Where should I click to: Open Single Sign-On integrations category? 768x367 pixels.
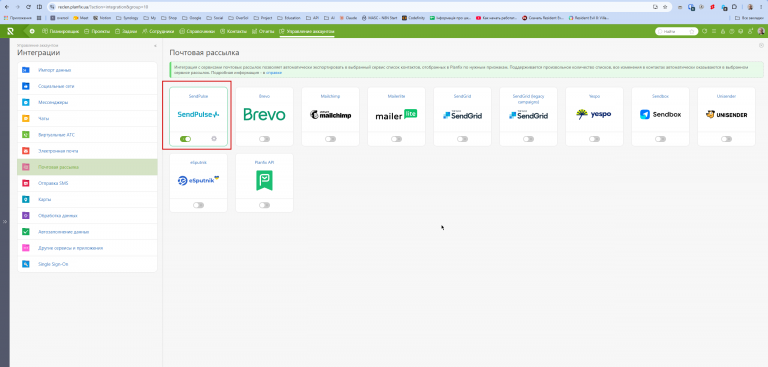click(x=87, y=264)
